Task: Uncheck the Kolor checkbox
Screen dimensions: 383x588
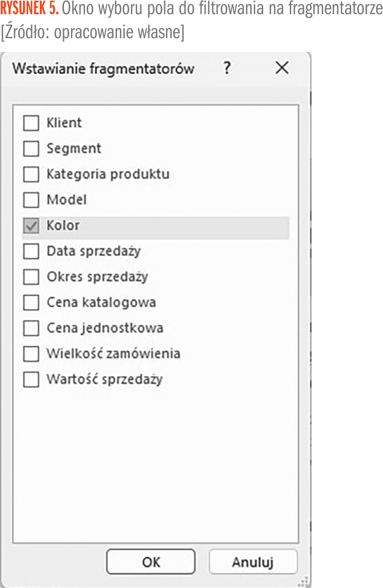Action: 31,226
